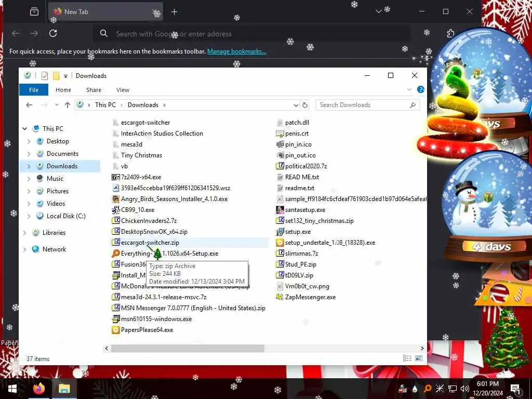Select the Angry_Birds_Seasons_Installer_4.1.0.exe icon
The image size is (532, 399).
point(116,199)
